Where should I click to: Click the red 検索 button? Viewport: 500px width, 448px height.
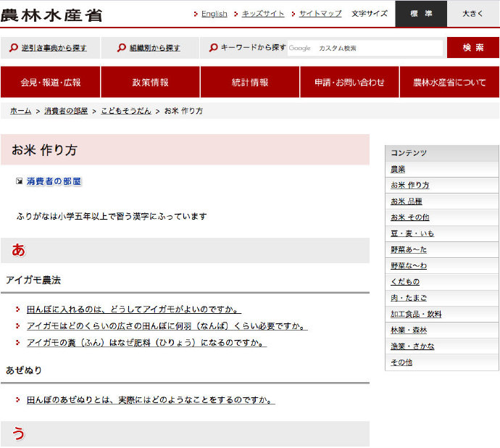point(473,48)
